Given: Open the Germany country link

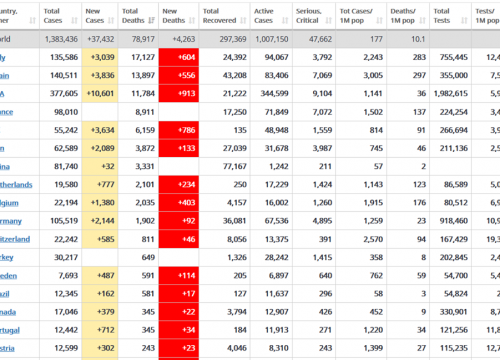Looking at the screenshot, I should (11, 221).
